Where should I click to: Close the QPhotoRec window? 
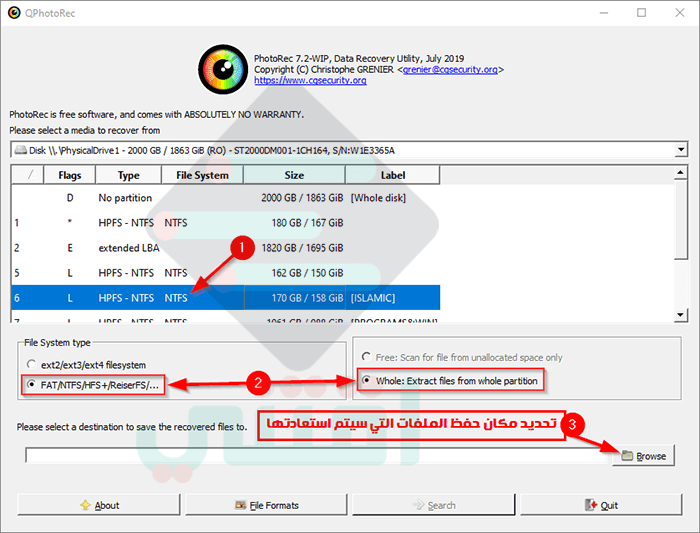point(679,13)
